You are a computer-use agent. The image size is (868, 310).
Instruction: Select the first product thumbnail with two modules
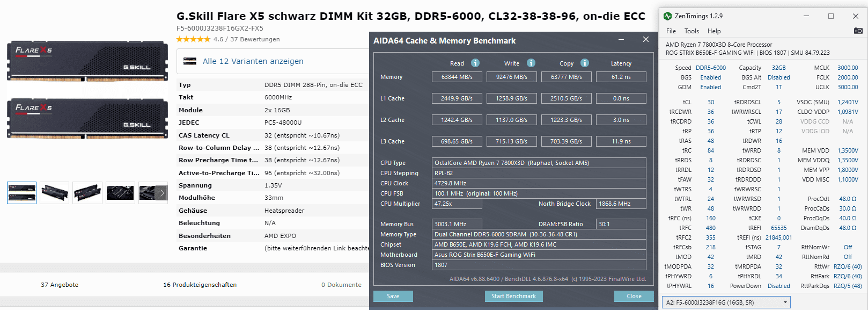coord(21,193)
